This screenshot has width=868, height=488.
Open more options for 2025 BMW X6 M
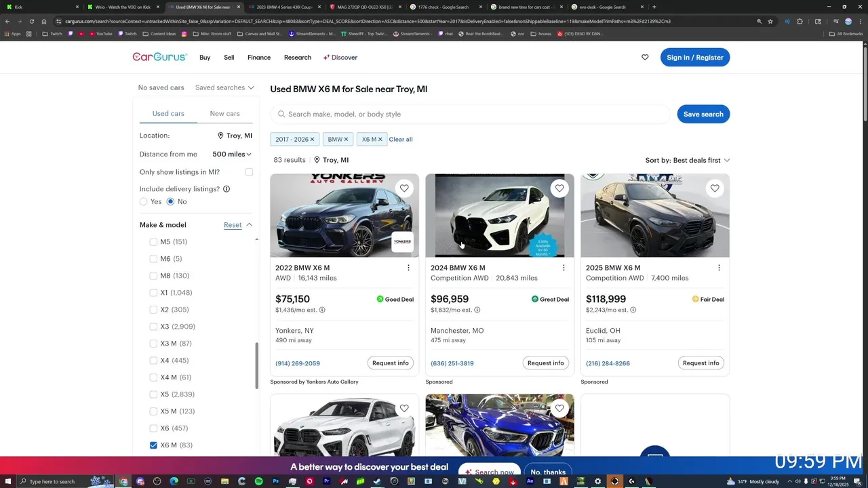point(719,268)
